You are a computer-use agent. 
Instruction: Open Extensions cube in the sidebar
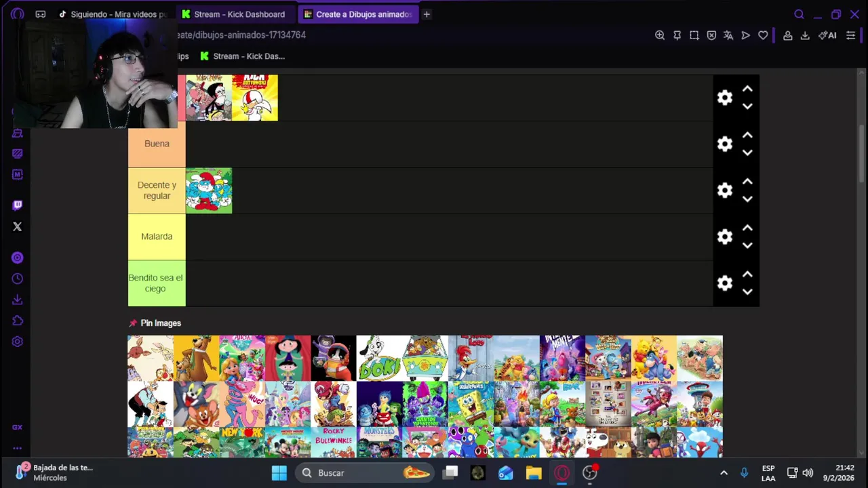pos(18,321)
